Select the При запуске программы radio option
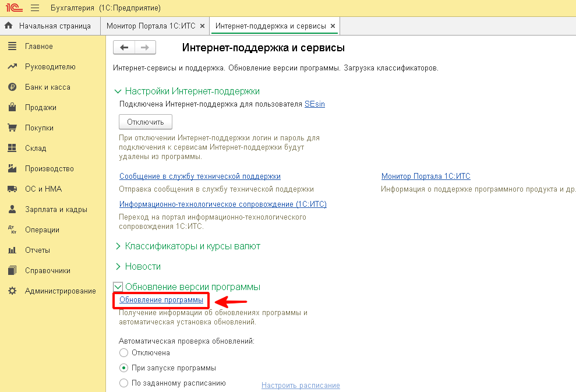576x392 pixels. click(x=124, y=368)
